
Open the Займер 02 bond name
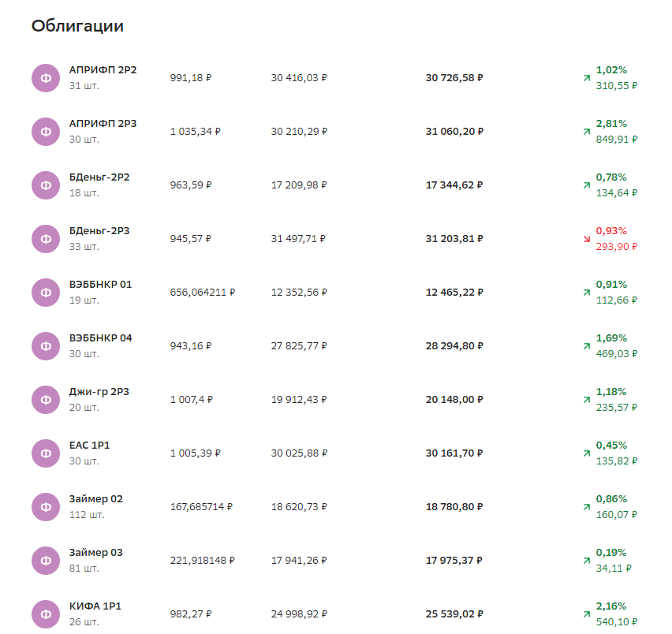click(x=95, y=498)
